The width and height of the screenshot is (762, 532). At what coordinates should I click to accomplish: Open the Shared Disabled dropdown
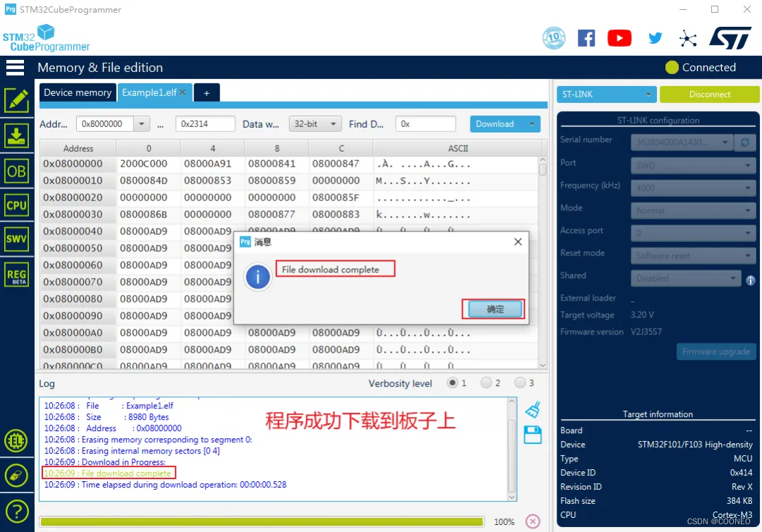tap(686, 279)
